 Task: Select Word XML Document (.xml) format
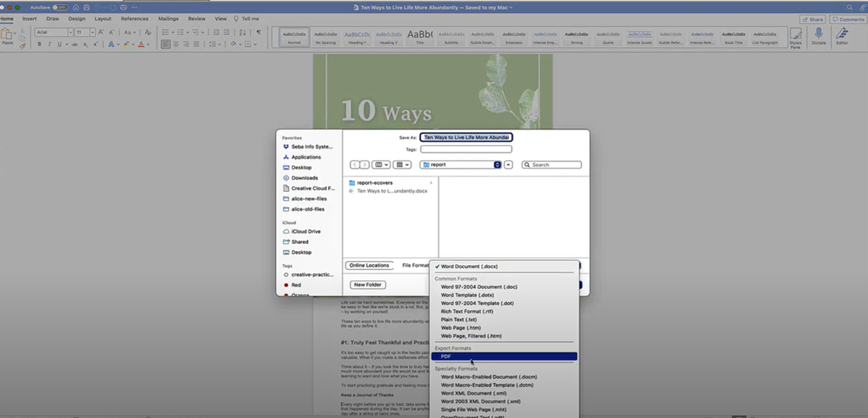[x=473, y=393]
